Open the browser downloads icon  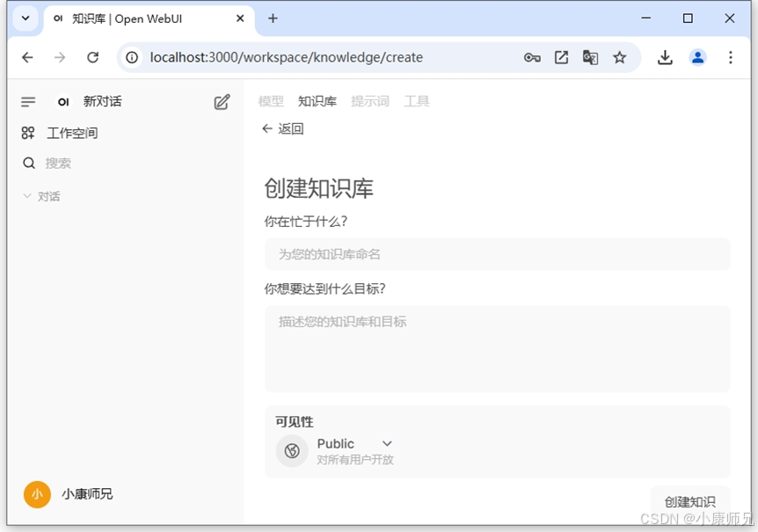click(x=665, y=57)
